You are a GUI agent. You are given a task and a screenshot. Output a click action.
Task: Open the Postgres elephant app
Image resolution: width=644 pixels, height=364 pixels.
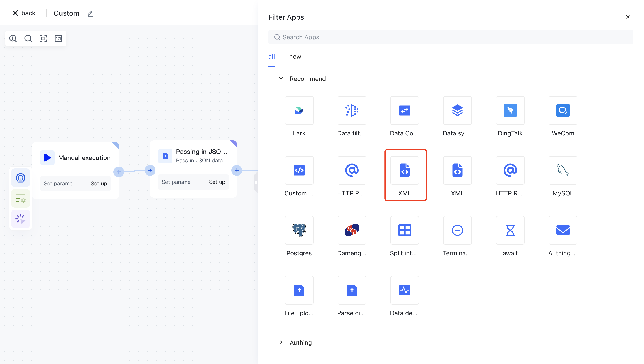299,230
